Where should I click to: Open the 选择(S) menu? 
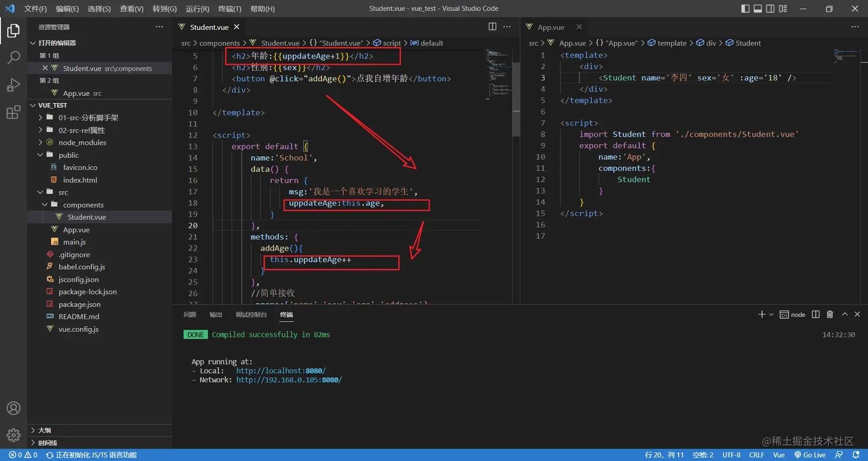click(99, 9)
